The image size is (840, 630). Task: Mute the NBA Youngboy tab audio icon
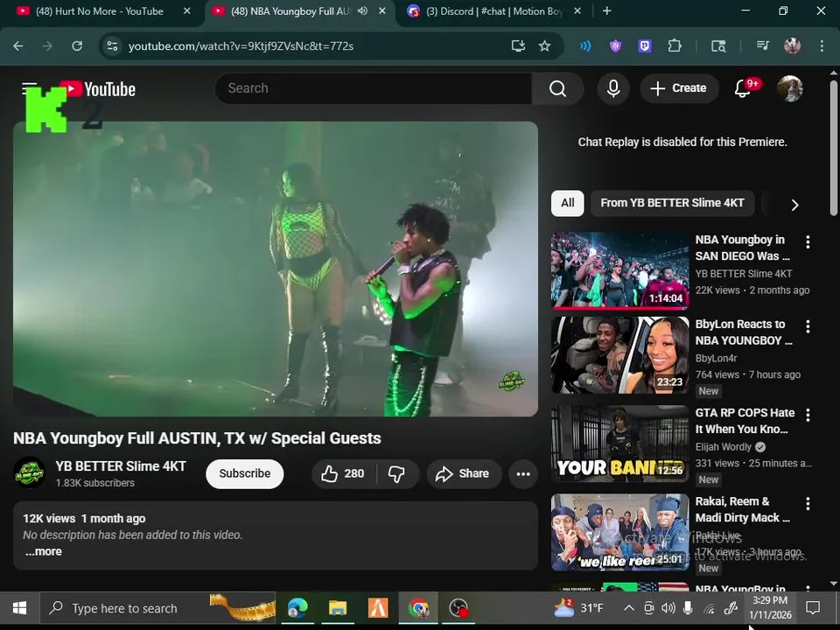click(x=362, y=11)
